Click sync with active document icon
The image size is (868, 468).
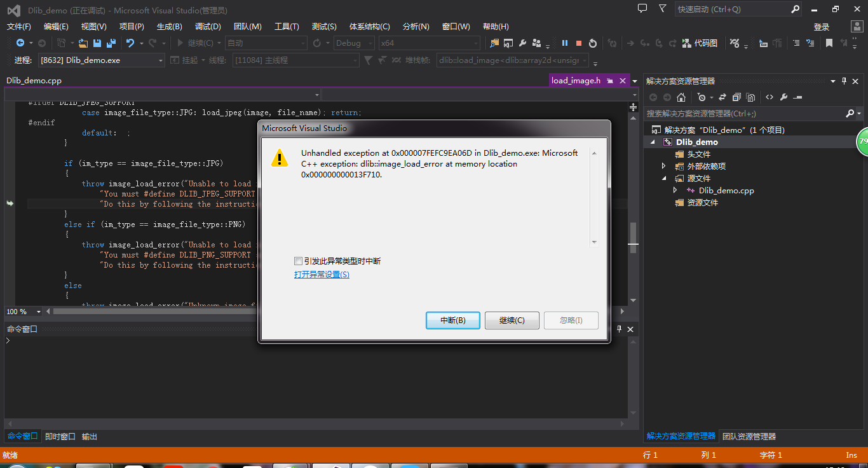click(723, 97)
